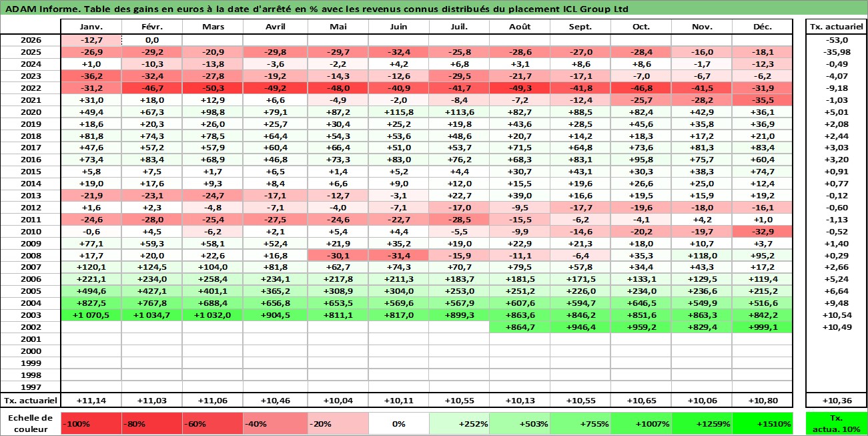Screen dimensions: 868x436
Task: Click the '+258,4' cell for Mars 2006
Action: click(x=213, y=279)
